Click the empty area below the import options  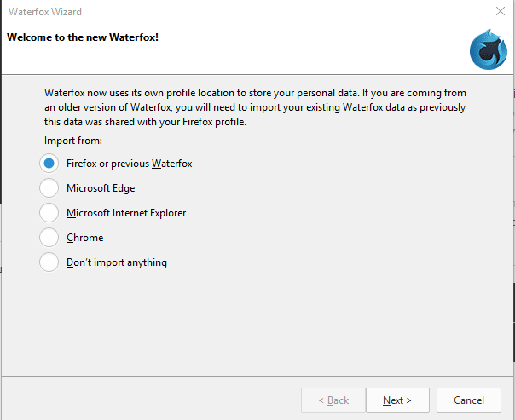[257, 325]
